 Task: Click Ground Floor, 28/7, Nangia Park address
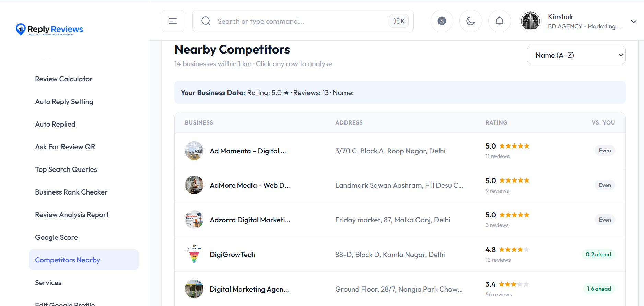(x=399, y=289)
